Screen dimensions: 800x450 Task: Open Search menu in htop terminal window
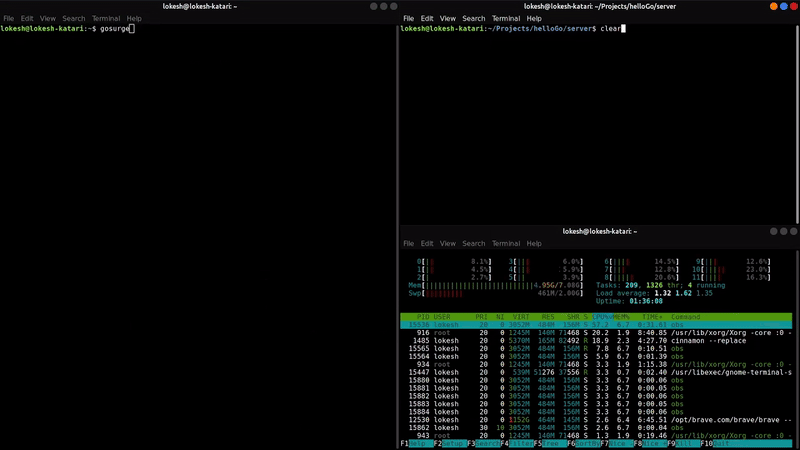tap(474, 243)
